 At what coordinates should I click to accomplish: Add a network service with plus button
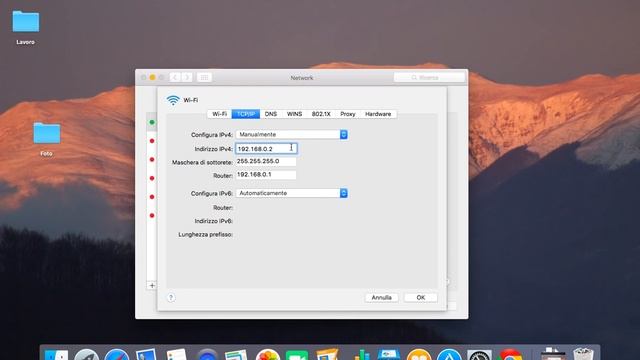coord(152,286)
